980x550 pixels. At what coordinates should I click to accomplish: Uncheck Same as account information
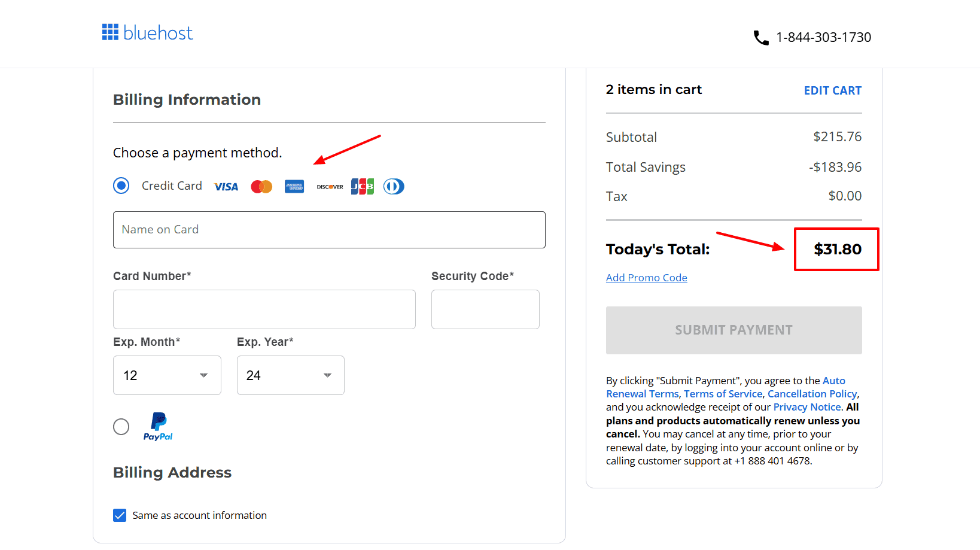(120, 515)
